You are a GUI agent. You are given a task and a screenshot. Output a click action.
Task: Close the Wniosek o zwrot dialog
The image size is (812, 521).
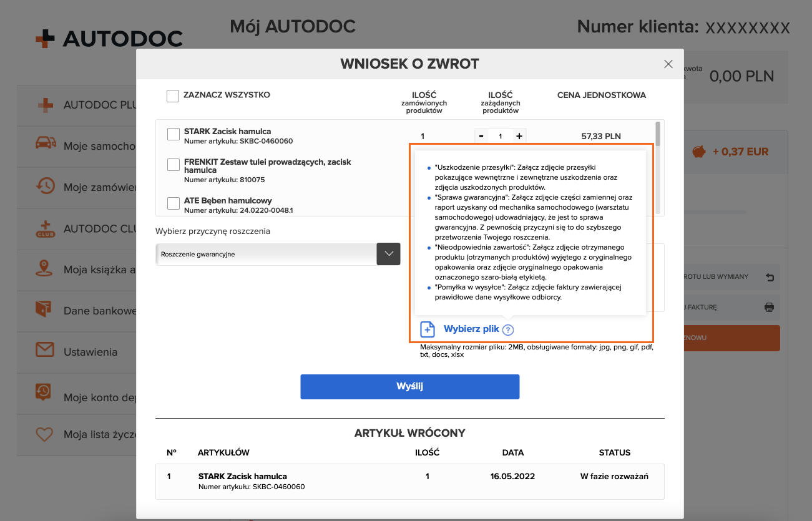tap(668, 64)
